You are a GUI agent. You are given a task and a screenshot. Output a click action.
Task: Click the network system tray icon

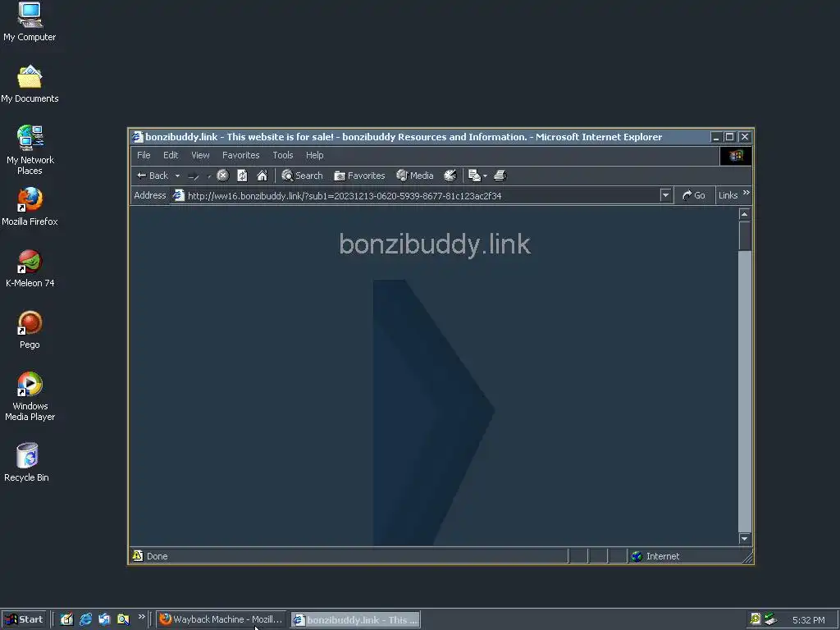click(770, 619)
